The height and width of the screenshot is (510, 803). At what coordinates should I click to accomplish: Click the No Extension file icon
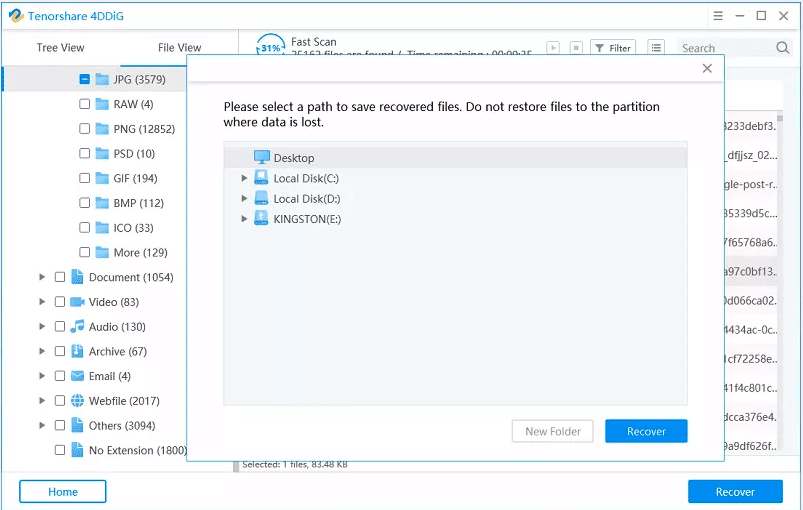pyautogui.click(x=77, y=450)
